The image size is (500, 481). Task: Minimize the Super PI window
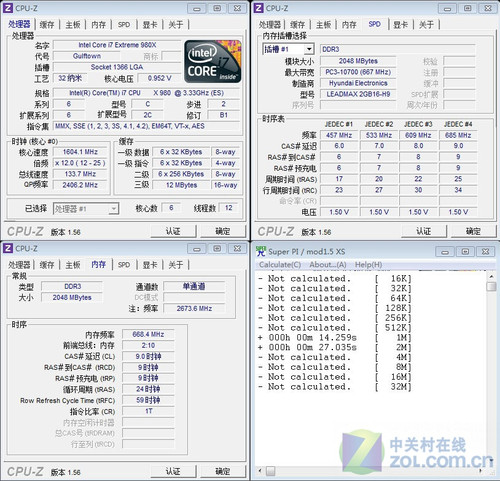445,252
